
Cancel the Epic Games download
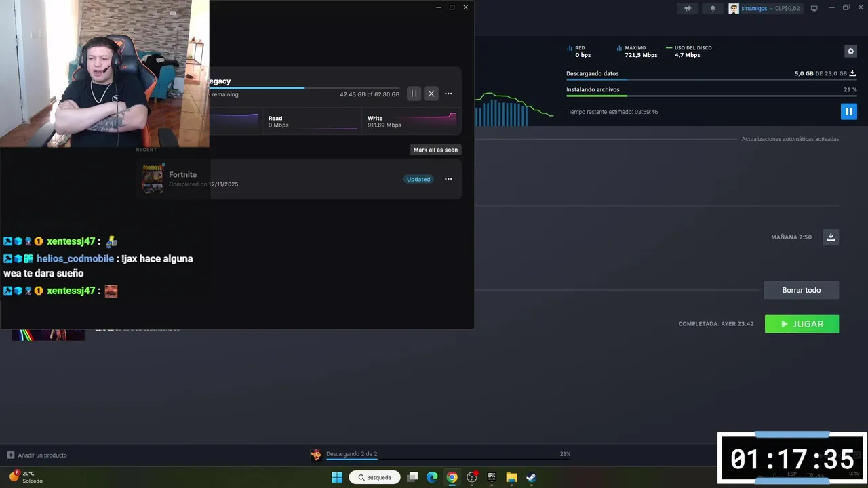431,94
